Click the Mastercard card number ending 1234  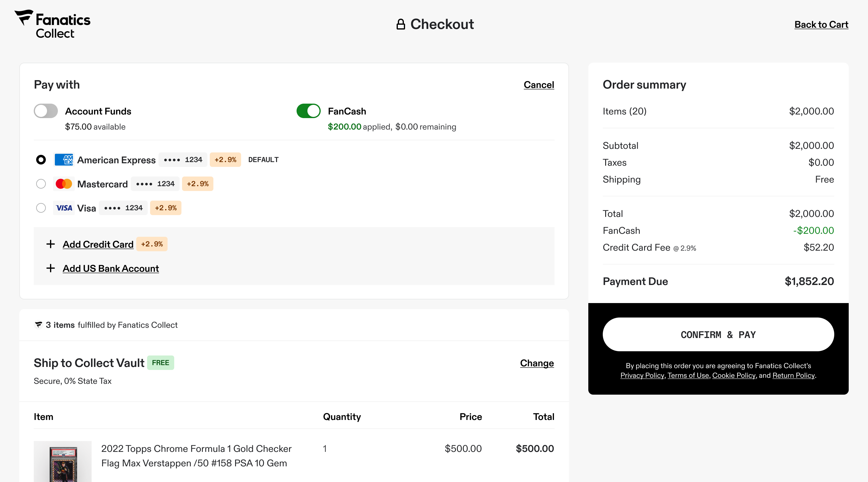tap(155, 184)
